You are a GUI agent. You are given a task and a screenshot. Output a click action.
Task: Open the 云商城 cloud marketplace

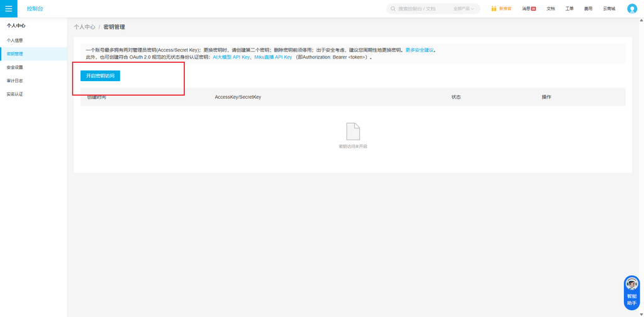point(609,9)
